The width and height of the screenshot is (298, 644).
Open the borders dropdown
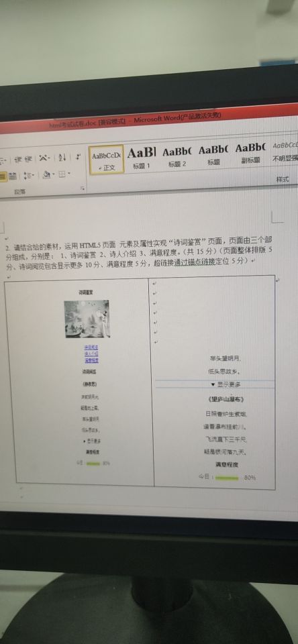point(64,174)
